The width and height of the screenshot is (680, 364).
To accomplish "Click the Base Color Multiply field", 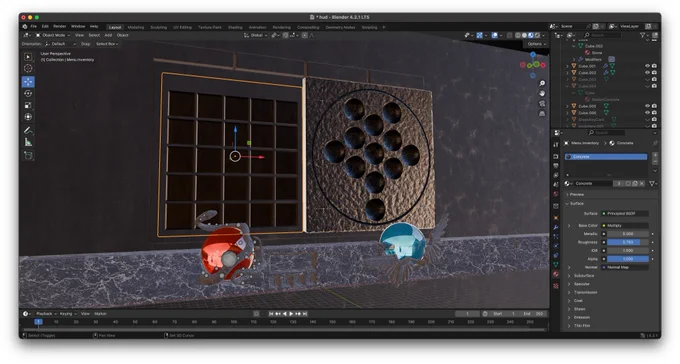I will click(x=624, y=226).
